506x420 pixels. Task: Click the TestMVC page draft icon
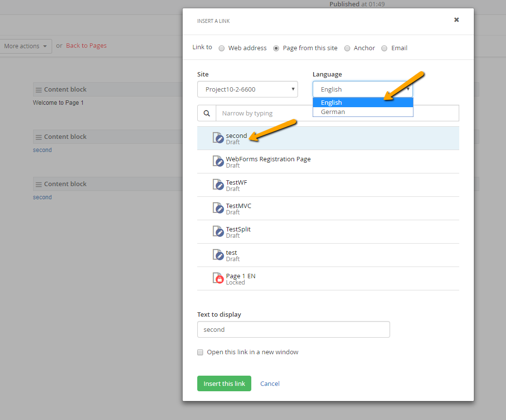click(x=218, y=208)
